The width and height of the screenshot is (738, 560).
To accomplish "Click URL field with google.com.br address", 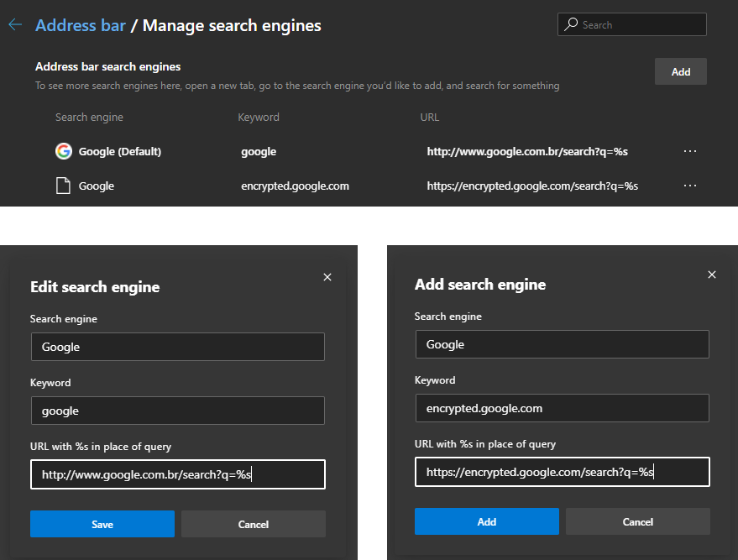I will (x=177, y=474).
